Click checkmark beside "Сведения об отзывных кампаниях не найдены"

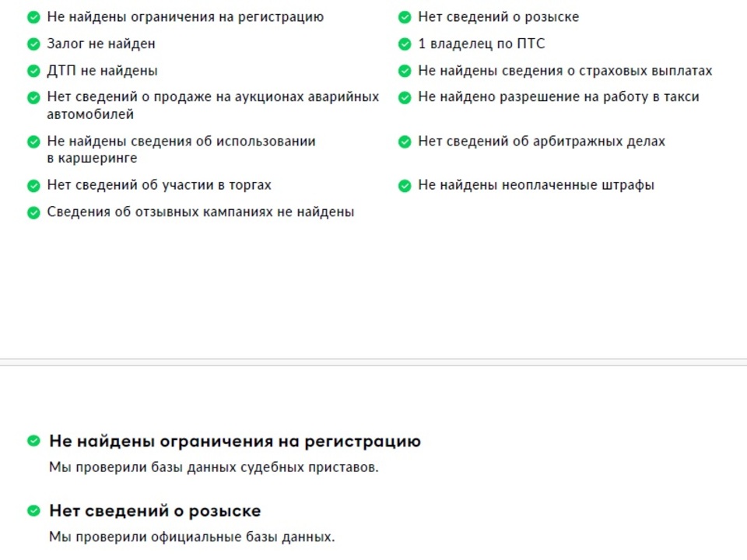pos(33,212)
